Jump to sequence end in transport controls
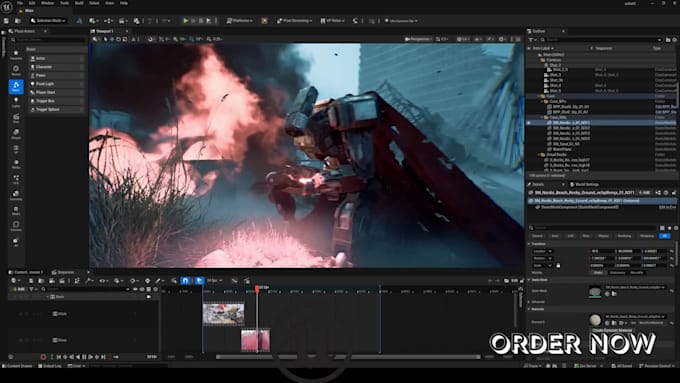The width and height of the screenshot is (680, 383). click(103, 357)
